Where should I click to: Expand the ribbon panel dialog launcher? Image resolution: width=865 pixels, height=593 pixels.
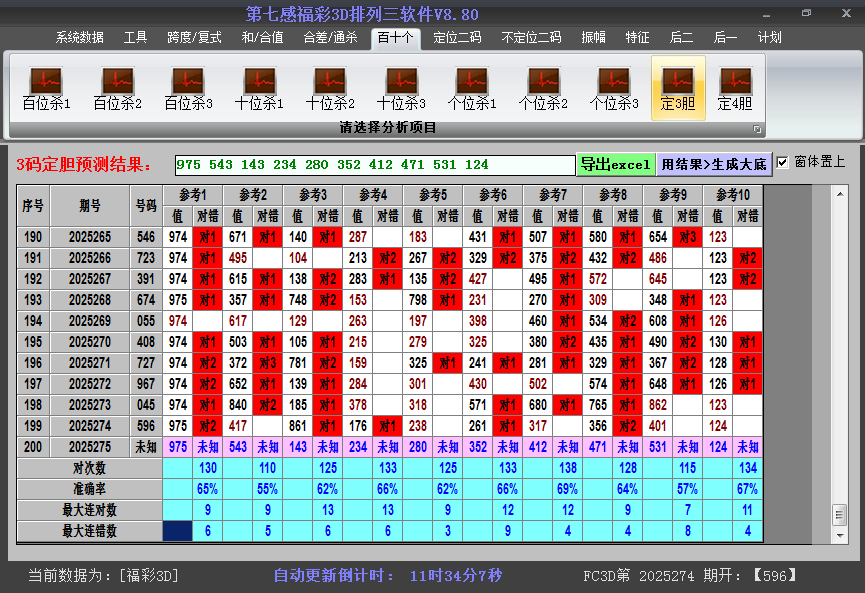point(757,129)
